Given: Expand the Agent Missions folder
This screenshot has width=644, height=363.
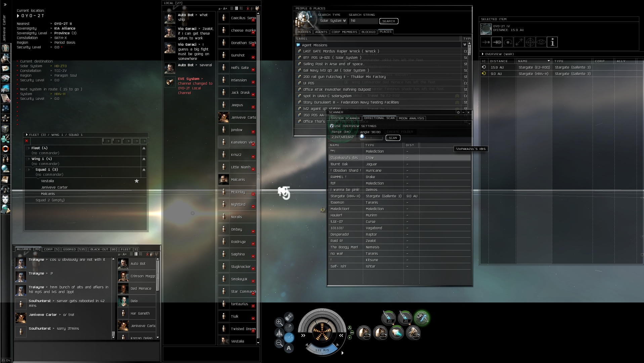Looking at the screenshot, I should 465,45.
